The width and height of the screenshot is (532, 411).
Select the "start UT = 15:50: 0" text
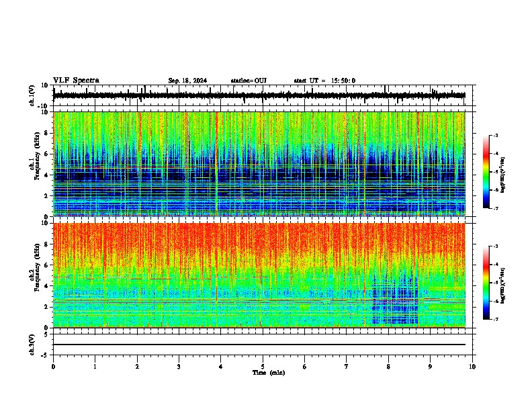(324, 81)
